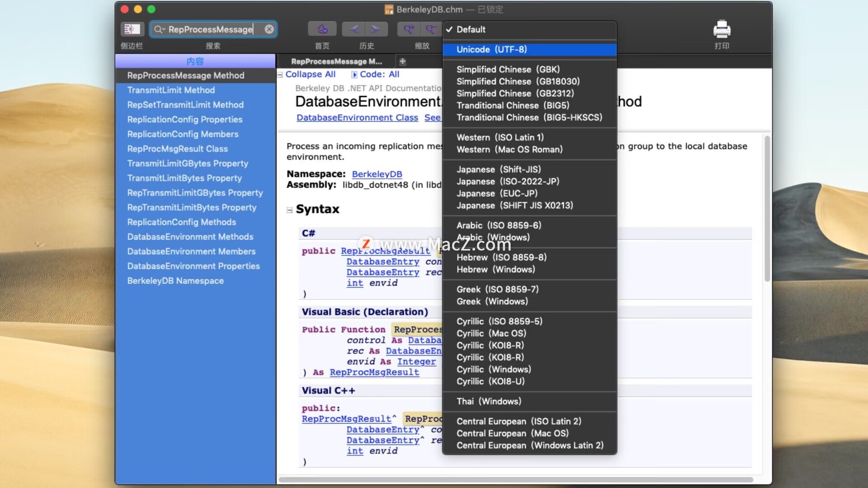This screenshot has height=488, width=868.
Task: Add a new tab with plus button
Action: [402, 61]
